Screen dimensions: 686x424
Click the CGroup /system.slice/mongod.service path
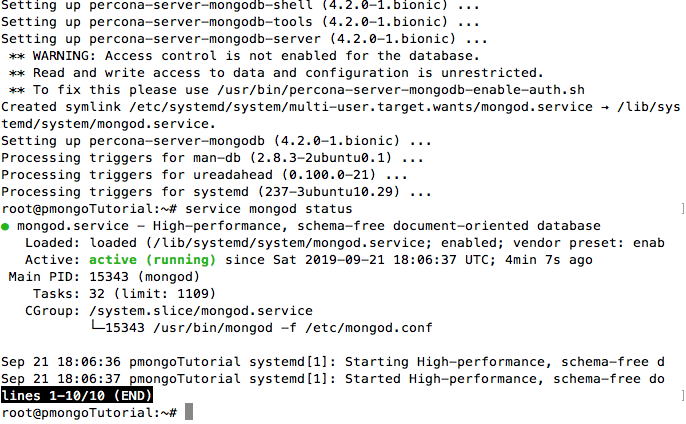point(201,311)
